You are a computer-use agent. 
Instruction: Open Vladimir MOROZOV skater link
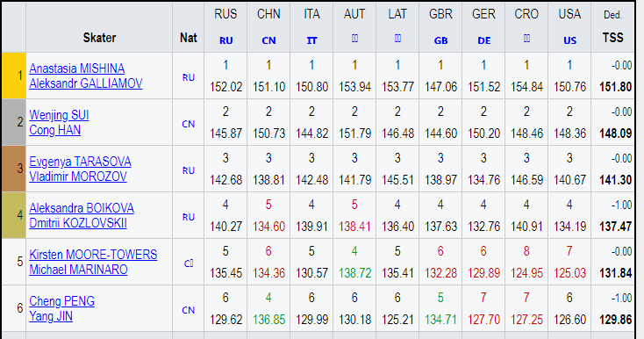click(x=78, y=177)
